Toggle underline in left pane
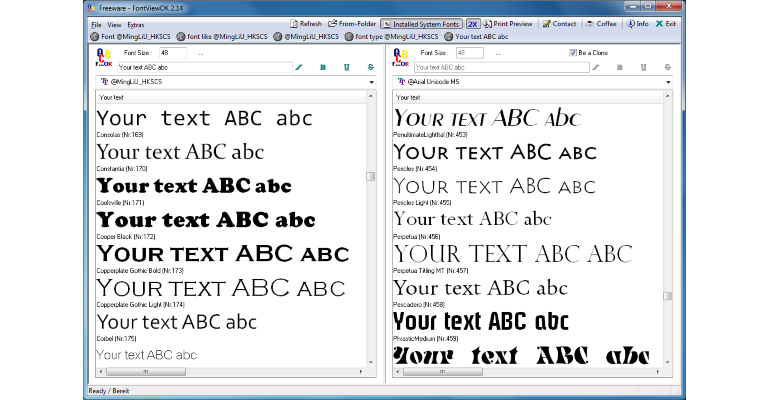 click(347, 67)
